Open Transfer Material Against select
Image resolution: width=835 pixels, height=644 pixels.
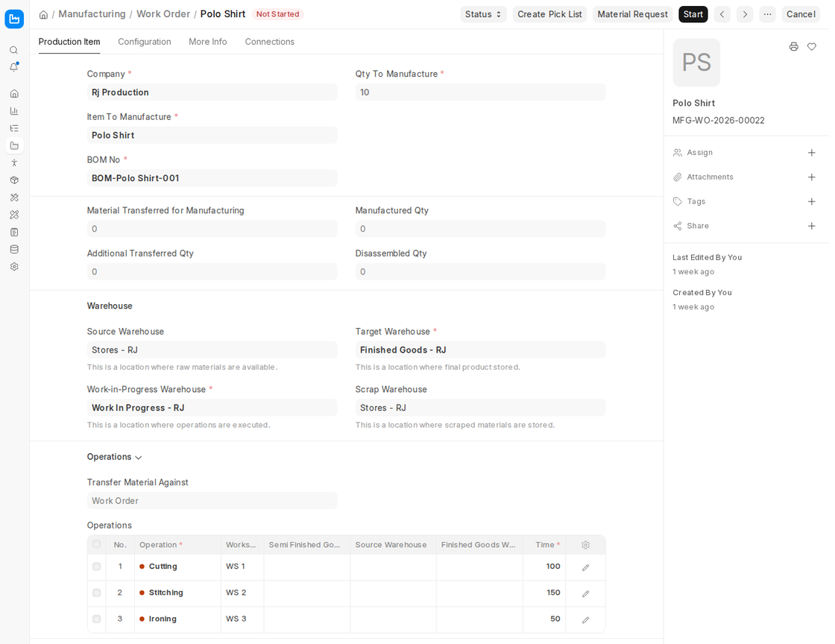click(x=212, y=501)
